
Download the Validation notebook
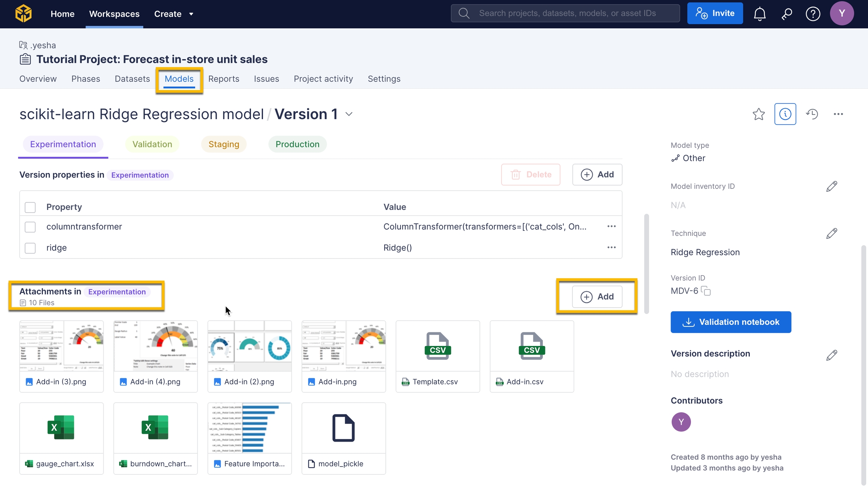(730, 322)
